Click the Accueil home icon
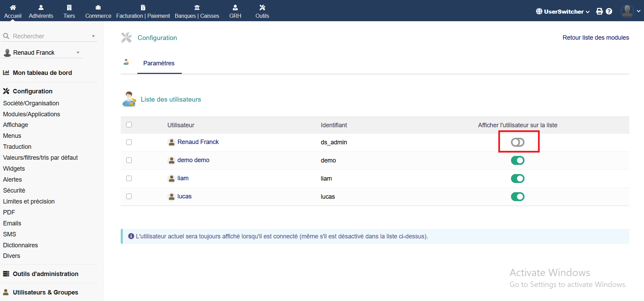 [x=13, y=8]
